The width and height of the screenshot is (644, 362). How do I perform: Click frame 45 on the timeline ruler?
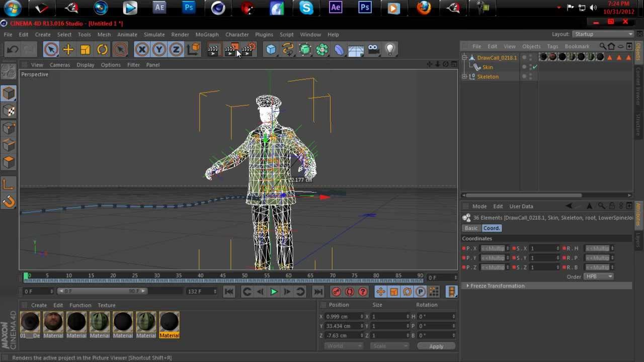point(222,276)
